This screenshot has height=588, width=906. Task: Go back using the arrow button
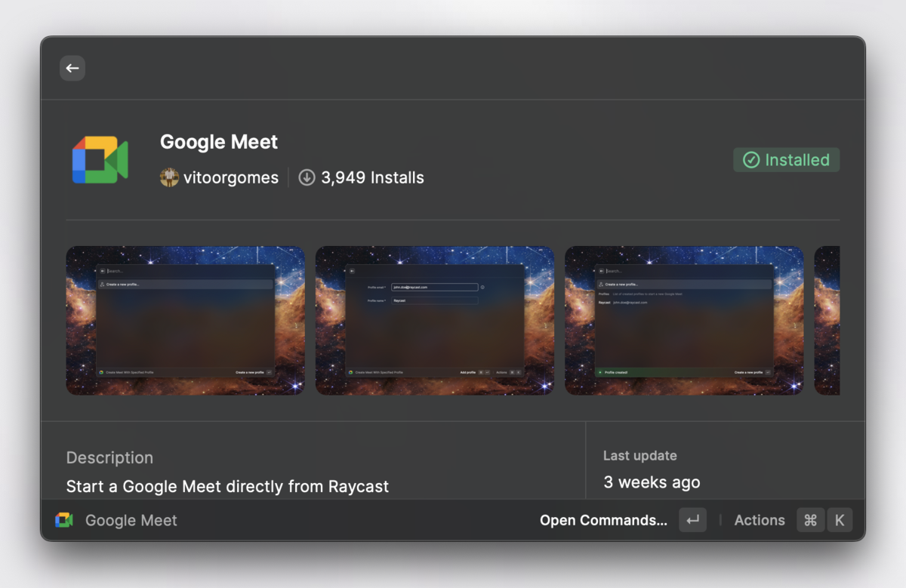[x=72, y=68]
